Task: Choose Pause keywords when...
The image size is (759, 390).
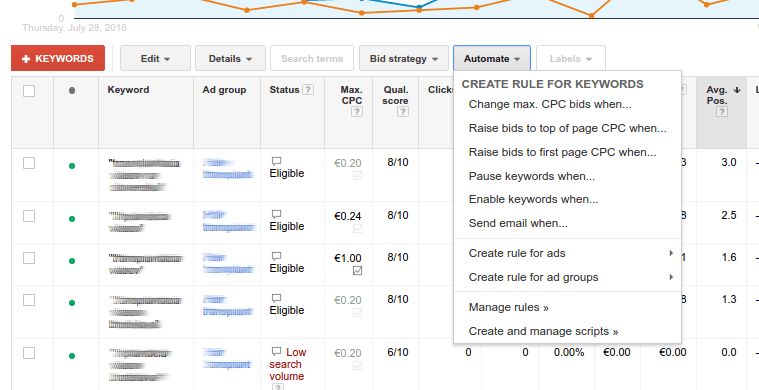Action: (531, 176)
